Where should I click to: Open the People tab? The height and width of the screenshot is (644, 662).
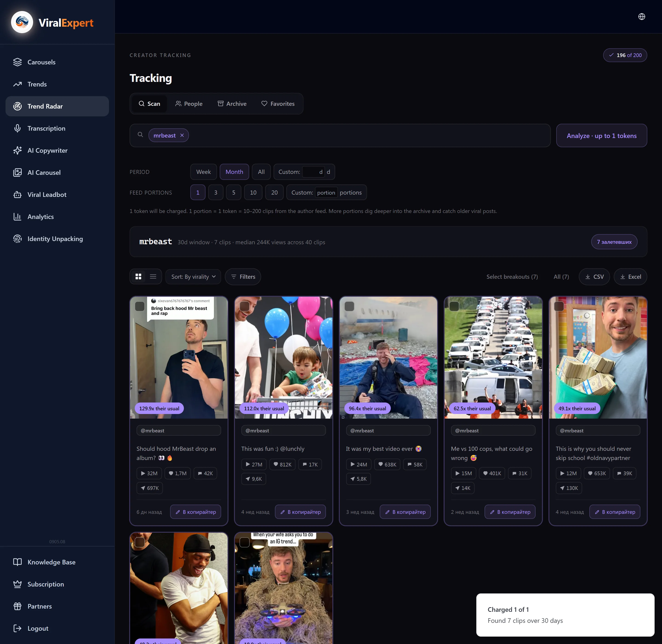(189, 104)
